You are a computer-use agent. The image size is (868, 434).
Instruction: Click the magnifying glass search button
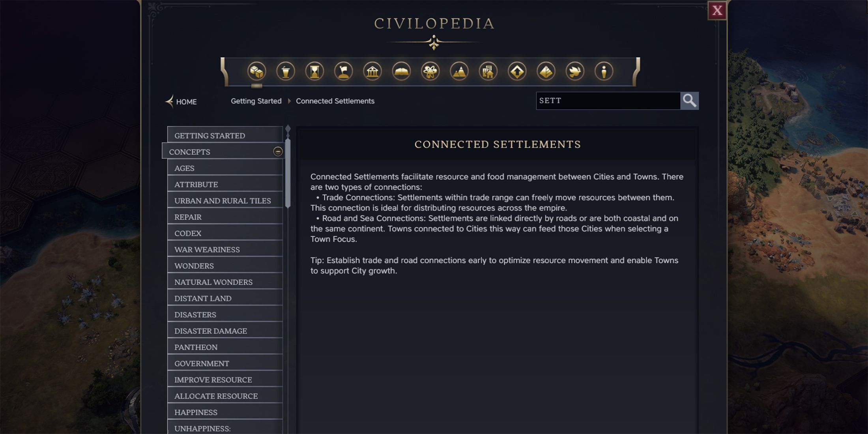(689, 101)
